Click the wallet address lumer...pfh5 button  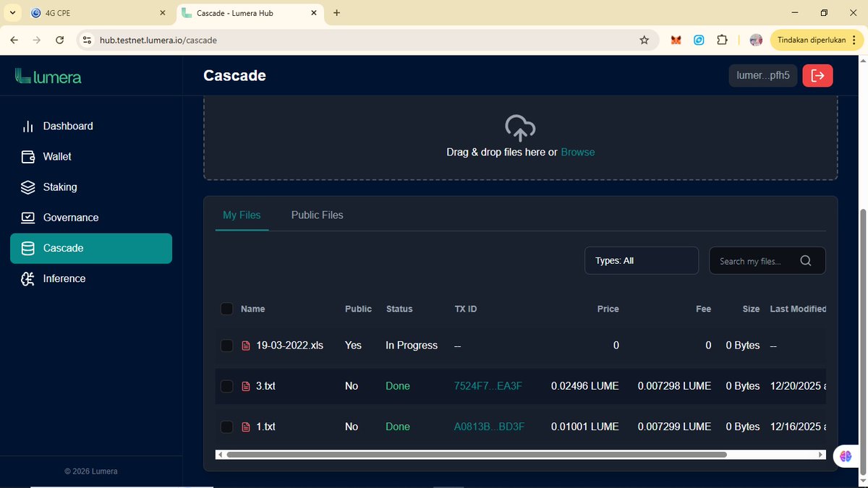point(763,75)
